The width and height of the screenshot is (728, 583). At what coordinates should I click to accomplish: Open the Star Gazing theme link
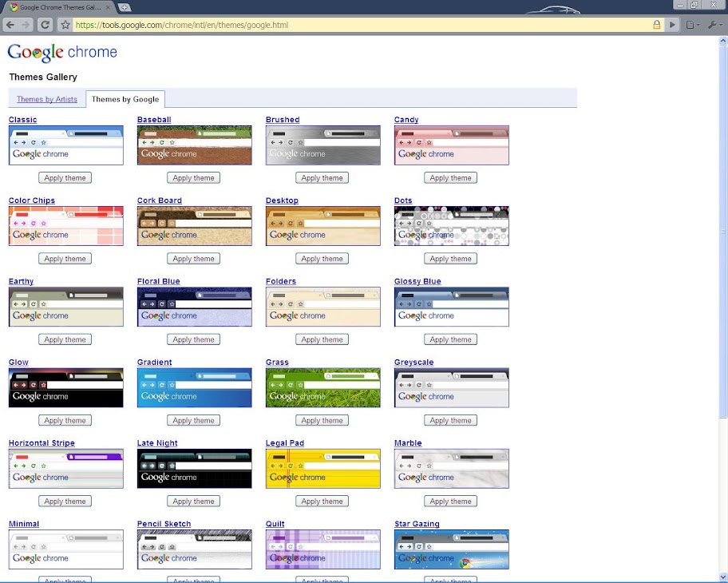[x=417, y=524]
